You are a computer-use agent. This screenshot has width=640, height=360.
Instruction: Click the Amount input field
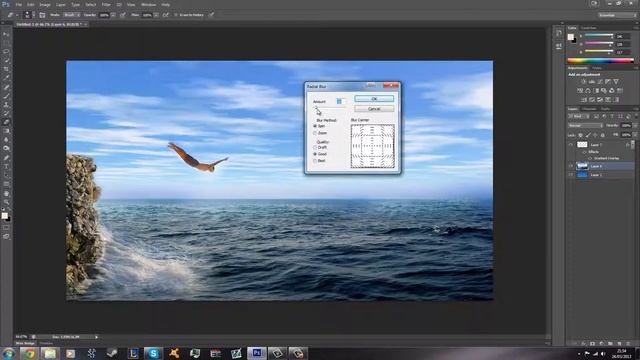coord(340,101)
